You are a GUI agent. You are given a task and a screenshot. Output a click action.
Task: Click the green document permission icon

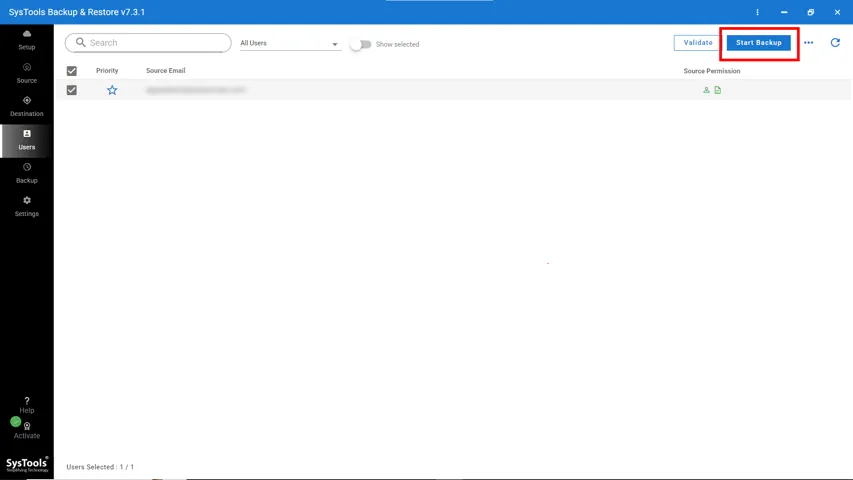(718, 90)
